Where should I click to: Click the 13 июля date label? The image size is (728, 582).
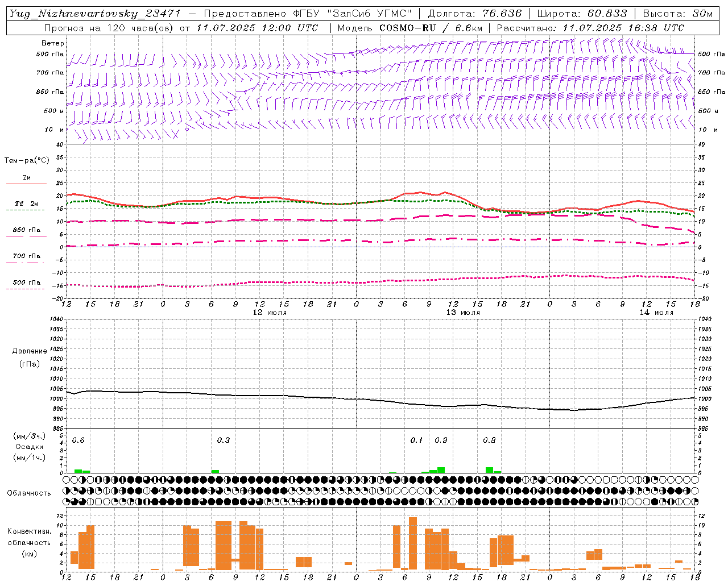tap(463, 313)
